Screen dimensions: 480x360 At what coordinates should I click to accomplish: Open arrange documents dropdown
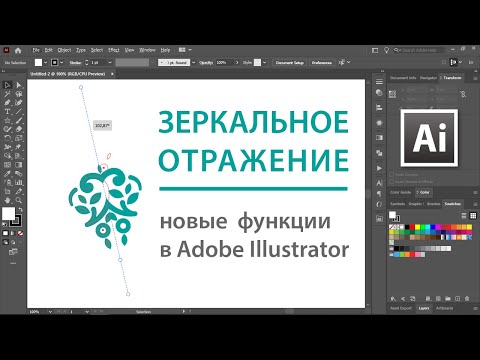point(185,50)
